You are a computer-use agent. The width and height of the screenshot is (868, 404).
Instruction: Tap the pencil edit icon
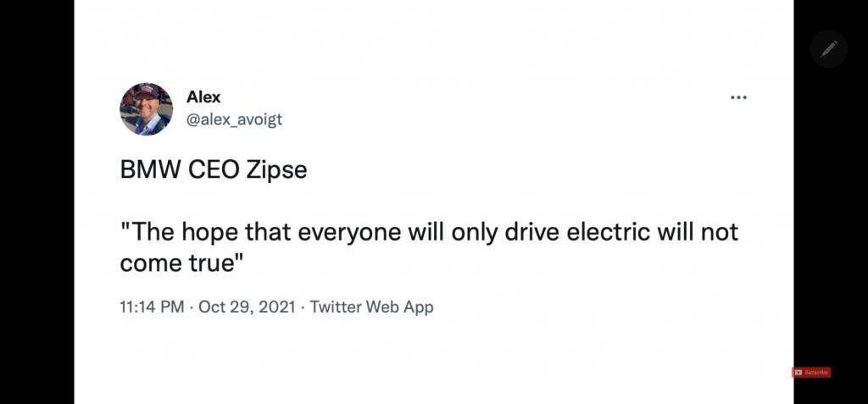pos(829,49)
